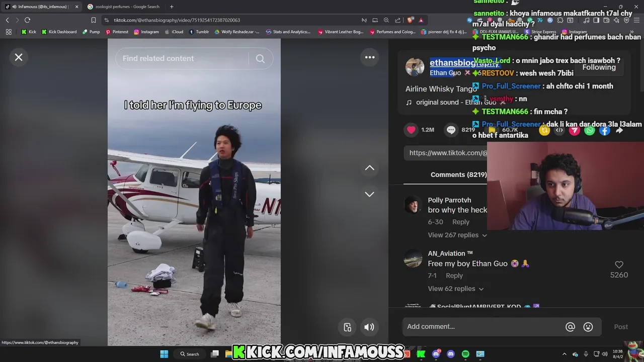Expand View 62 replies
Screen dimensions: 644x362
tap(455, 289)
